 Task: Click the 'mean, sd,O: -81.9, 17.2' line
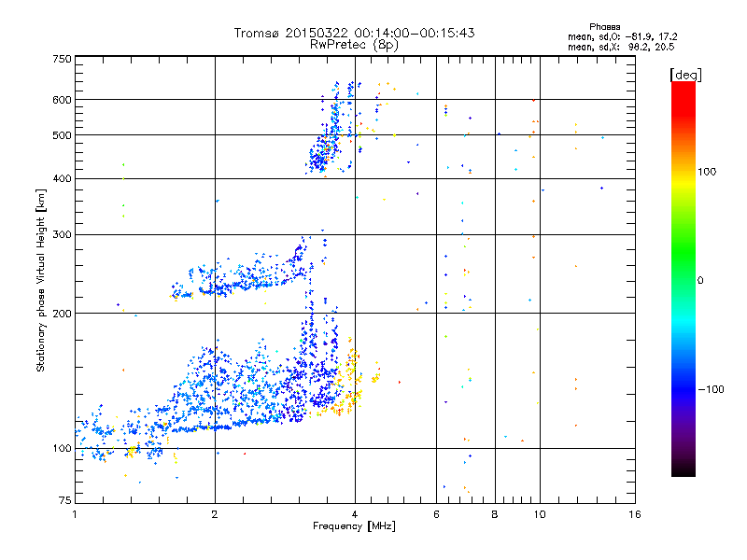click(622, 37)
